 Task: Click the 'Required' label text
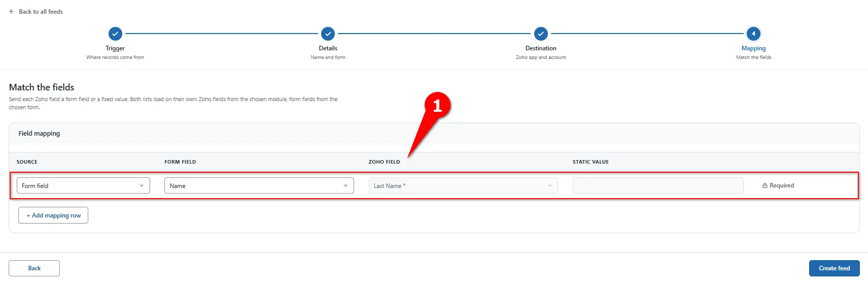tap(782, 185)
